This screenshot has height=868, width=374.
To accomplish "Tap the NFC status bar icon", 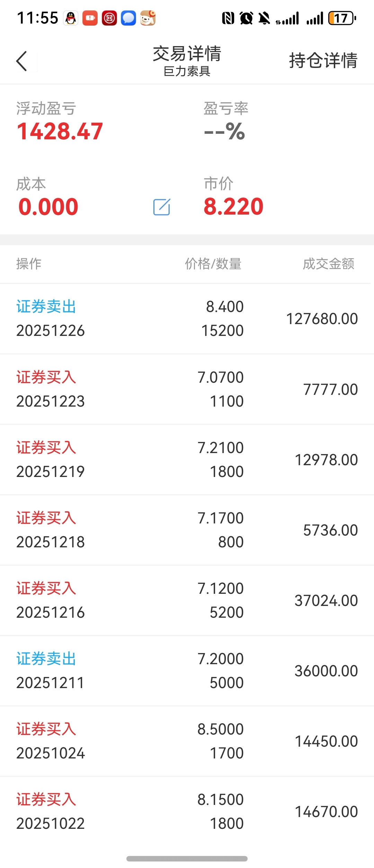I will [x=228, y=18].
